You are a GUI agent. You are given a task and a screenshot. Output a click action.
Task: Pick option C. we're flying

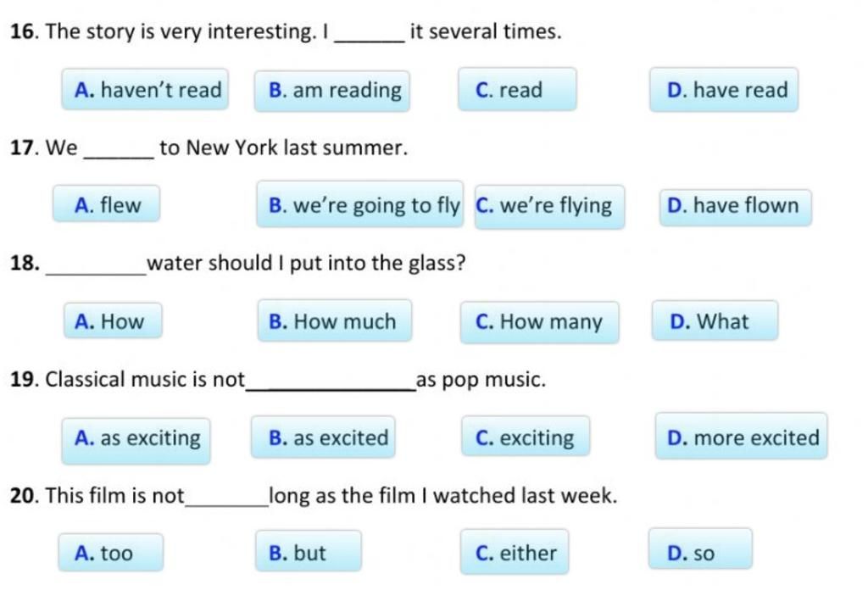(549, 207)
